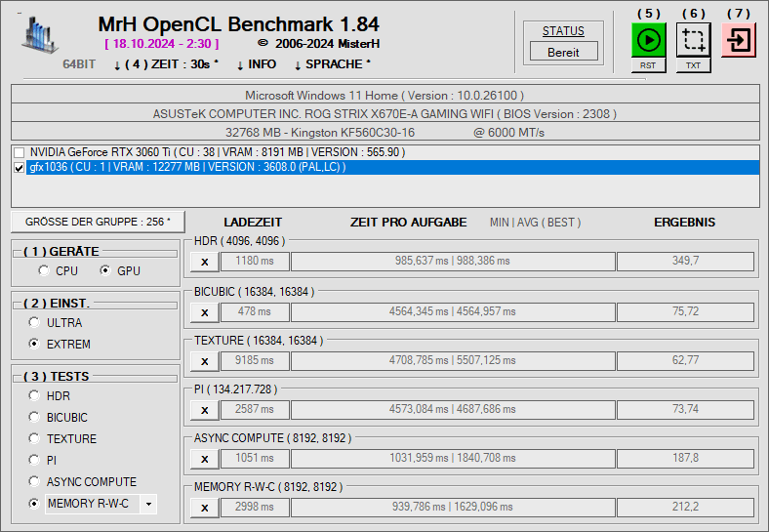
Task: Click TEXTURE result value 62,77
Action: click(685, 361)
